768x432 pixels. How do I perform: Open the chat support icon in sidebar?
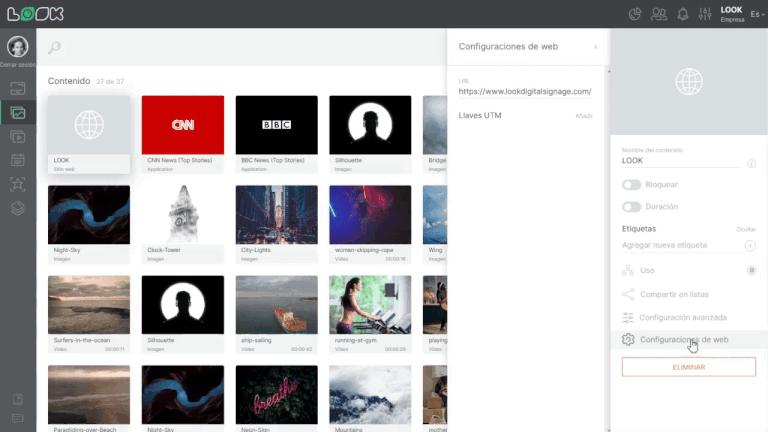click(18, 418)
